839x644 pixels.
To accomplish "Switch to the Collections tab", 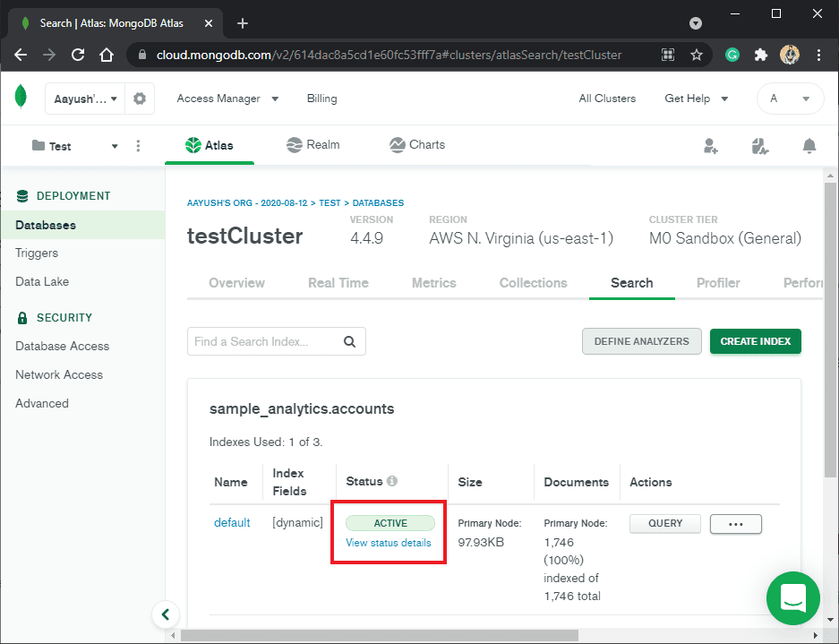I will 533,283.
